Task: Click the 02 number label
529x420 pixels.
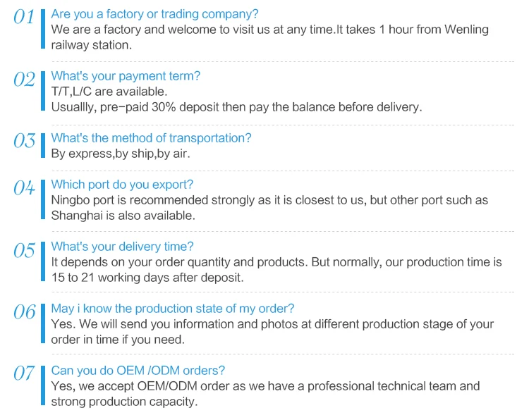Action: point(24,80)
